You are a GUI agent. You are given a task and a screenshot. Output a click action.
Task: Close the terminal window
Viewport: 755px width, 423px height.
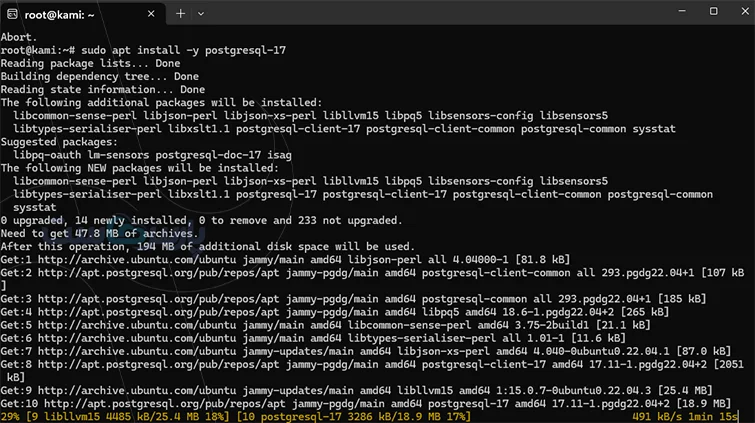click(745, 11)
